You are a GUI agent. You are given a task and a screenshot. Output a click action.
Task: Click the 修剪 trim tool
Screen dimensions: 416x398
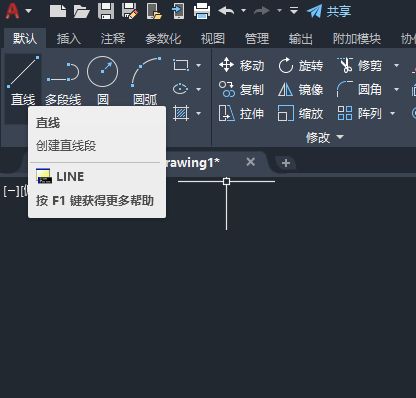click(359, 65)
